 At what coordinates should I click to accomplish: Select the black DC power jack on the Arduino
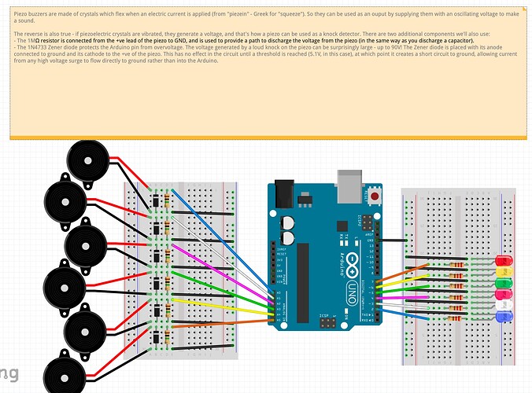[x=284, y=194]
